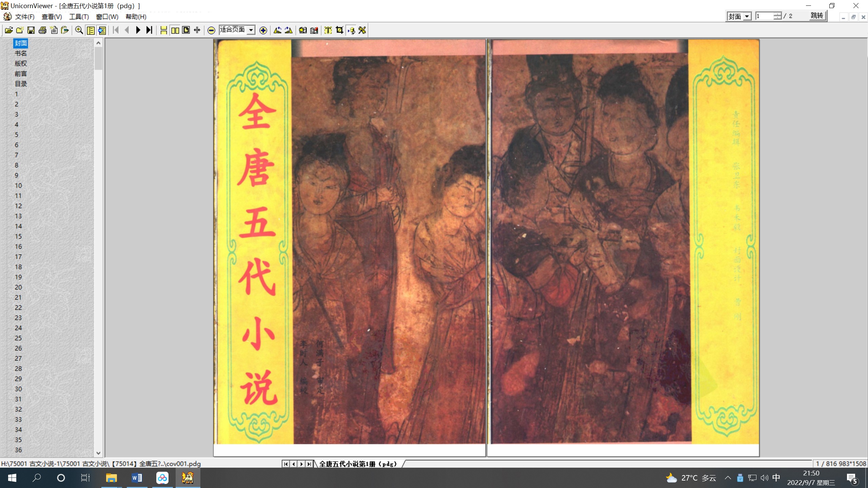Select the crop tool
Screen dimensions: 868x488
[x=339, y=30]
